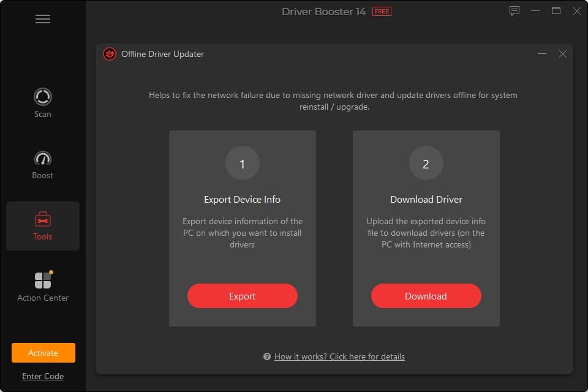This screenshot has width=588, height=392.
Task: Click the Offline Driver Updater title text
Action: point(162,54)
